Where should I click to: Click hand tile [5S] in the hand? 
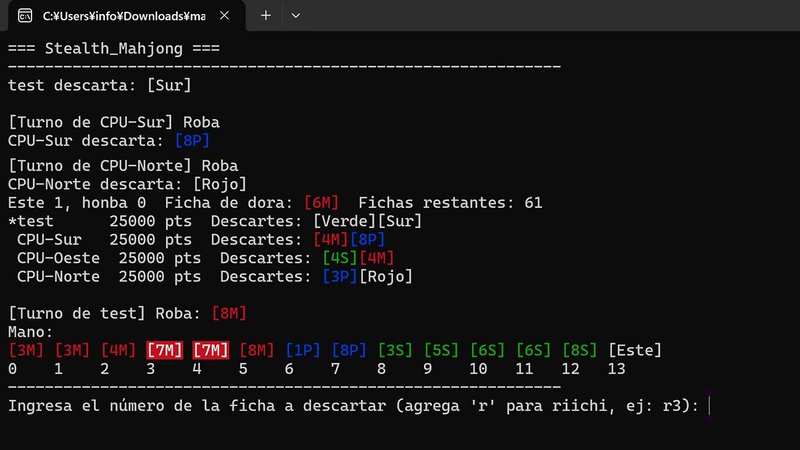(441, 351)
